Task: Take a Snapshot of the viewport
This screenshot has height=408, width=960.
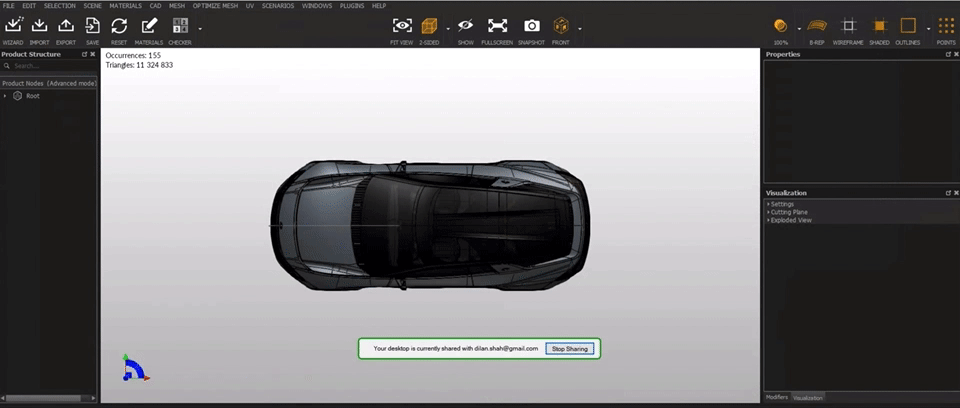Action: 531,27
